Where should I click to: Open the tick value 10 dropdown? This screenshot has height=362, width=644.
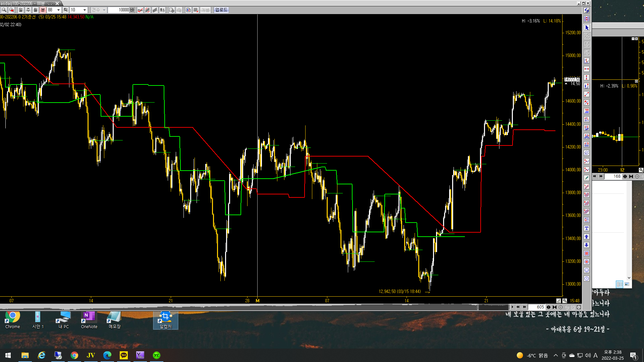coord(85,10)
